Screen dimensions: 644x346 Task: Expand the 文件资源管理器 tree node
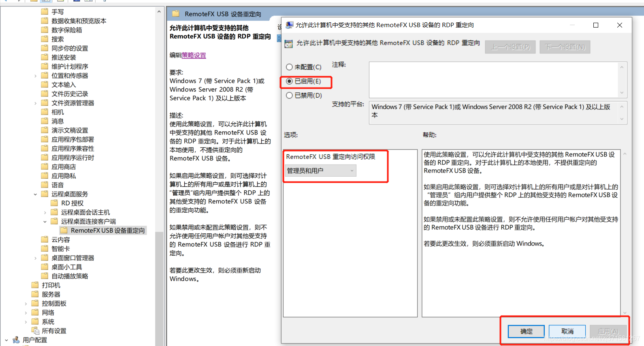click(35, 103)
